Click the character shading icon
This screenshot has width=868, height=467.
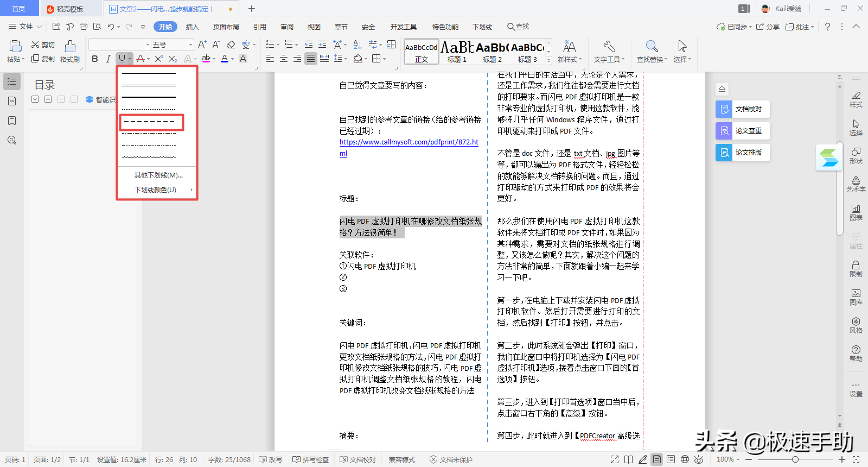click(243, 59)
